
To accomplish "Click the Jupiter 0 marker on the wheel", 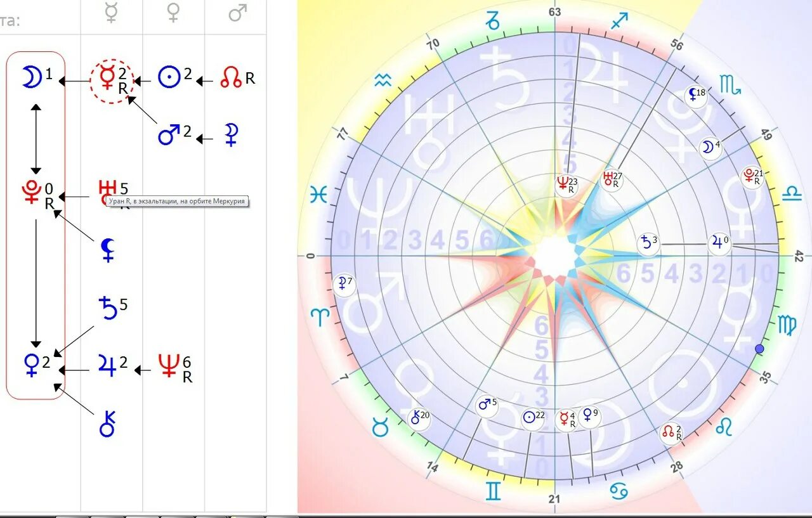I will pyautogui.click(x=719, y=243).
